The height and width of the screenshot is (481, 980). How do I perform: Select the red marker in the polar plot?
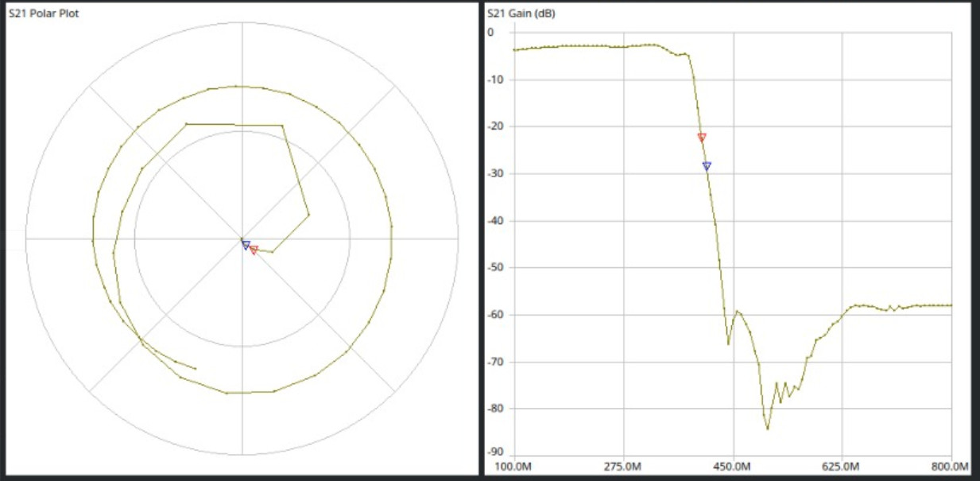[x=254, y=250]
